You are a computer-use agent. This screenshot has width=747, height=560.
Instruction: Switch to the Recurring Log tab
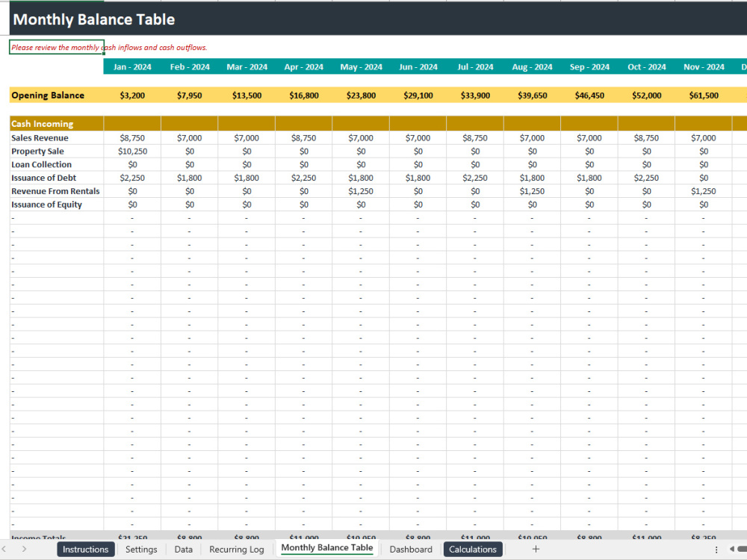pyautogui.click(x=236, y=549)
